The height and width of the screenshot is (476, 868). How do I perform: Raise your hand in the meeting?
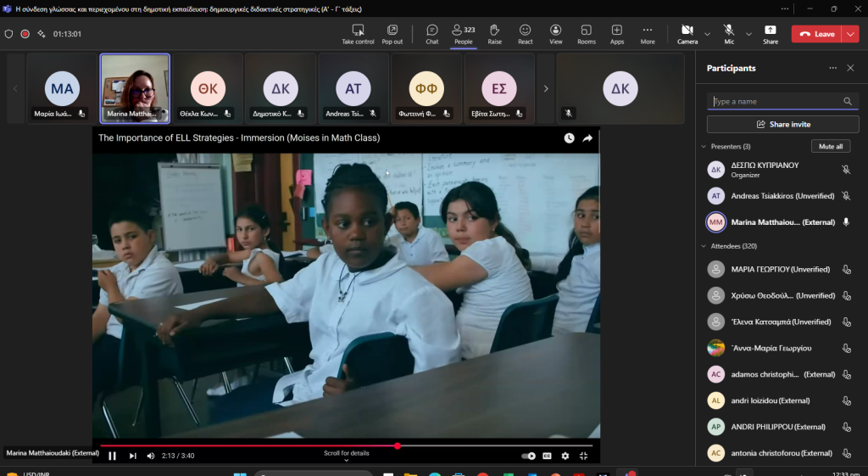click(494, 34)
